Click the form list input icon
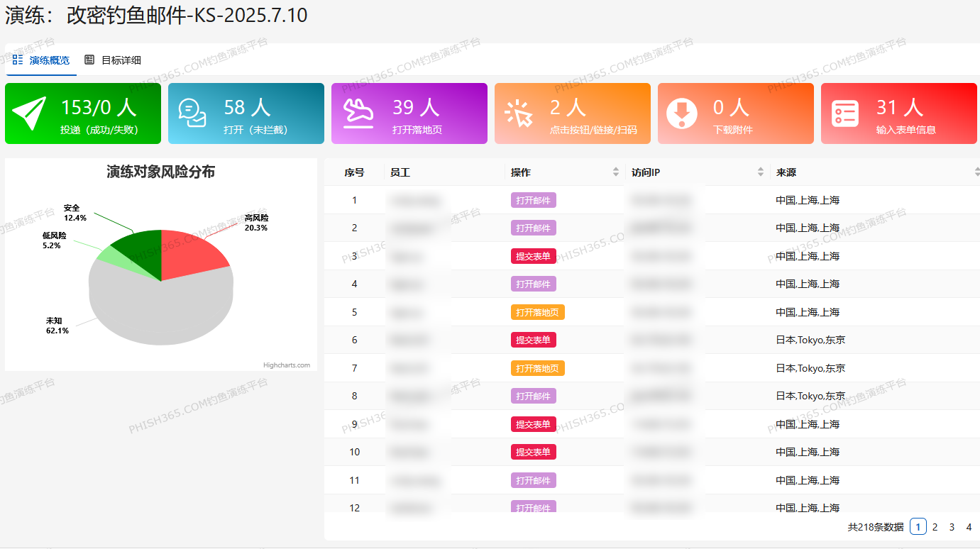Screen dimensions: 980x549 [845, 113]
